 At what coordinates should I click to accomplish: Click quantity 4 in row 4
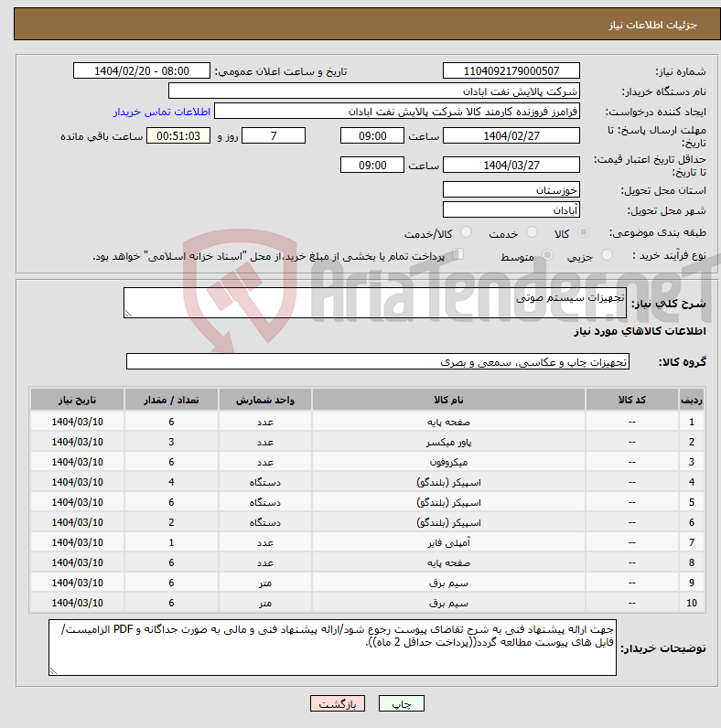pos(171,482)
